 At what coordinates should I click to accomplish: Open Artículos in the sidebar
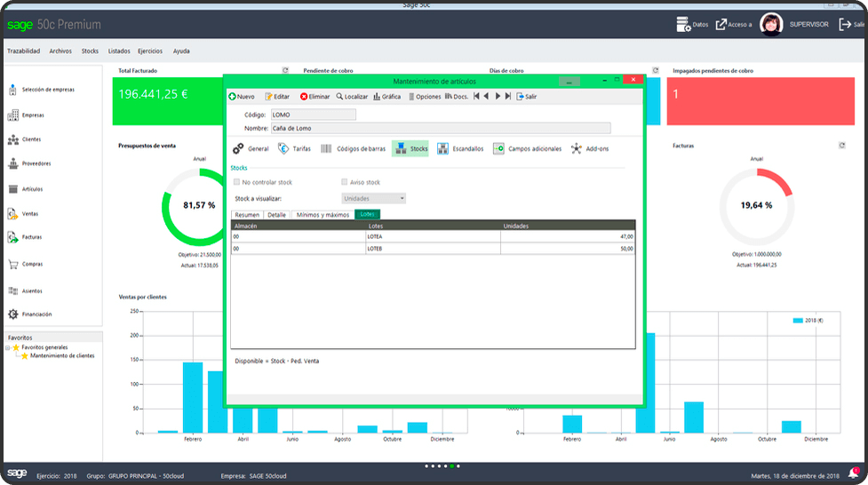pyautogui.click(x=26, y=189)
